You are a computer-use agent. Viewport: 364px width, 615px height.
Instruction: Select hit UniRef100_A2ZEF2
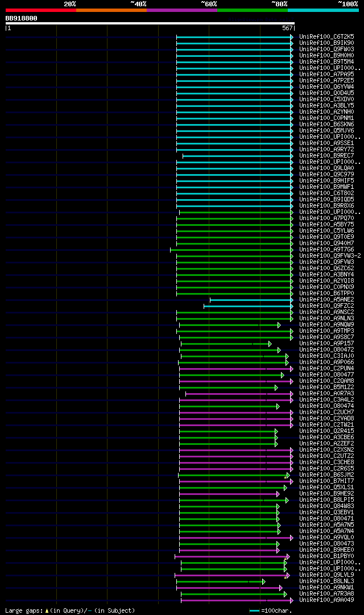pyautogui.click(x=326, y=444)
